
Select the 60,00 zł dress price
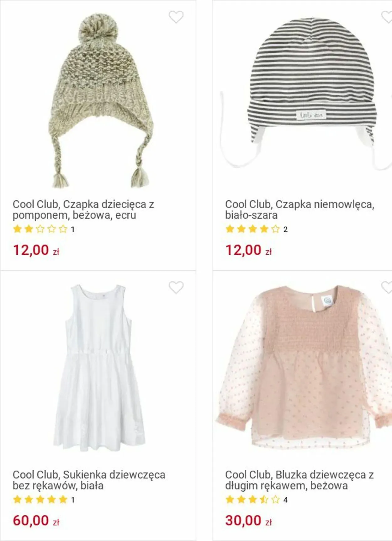pyautogui.click(x=36, y=521)
